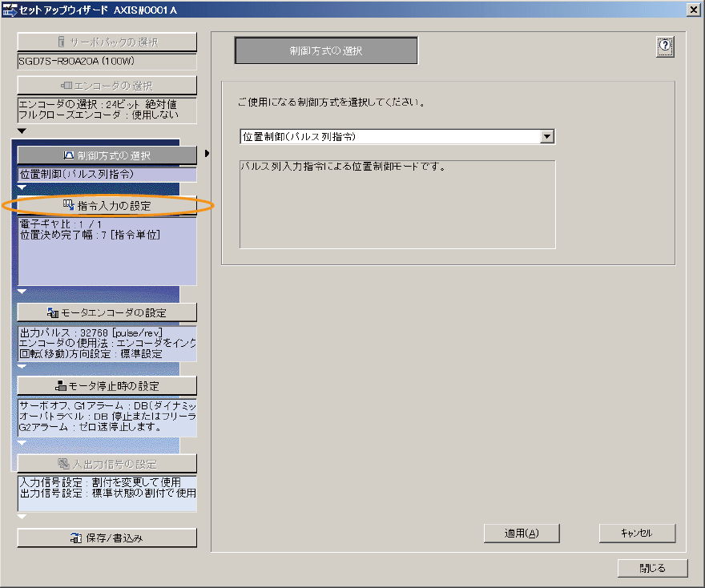Open the control method dropdown arrow
705x588 pixels.
(547, 136)
